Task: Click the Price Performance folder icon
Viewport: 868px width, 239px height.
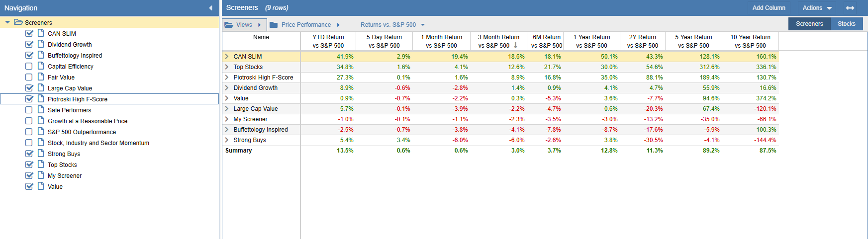Action: pos(274,25)
